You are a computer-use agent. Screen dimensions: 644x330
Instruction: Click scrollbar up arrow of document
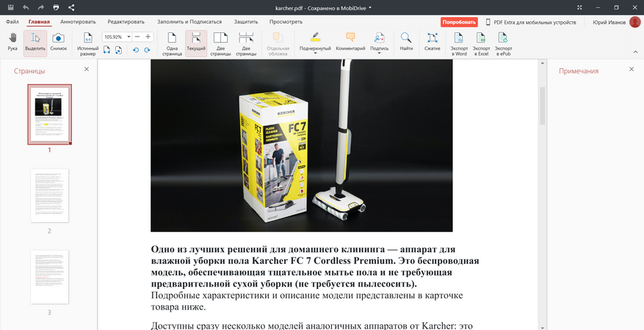[x=543, y=63]
